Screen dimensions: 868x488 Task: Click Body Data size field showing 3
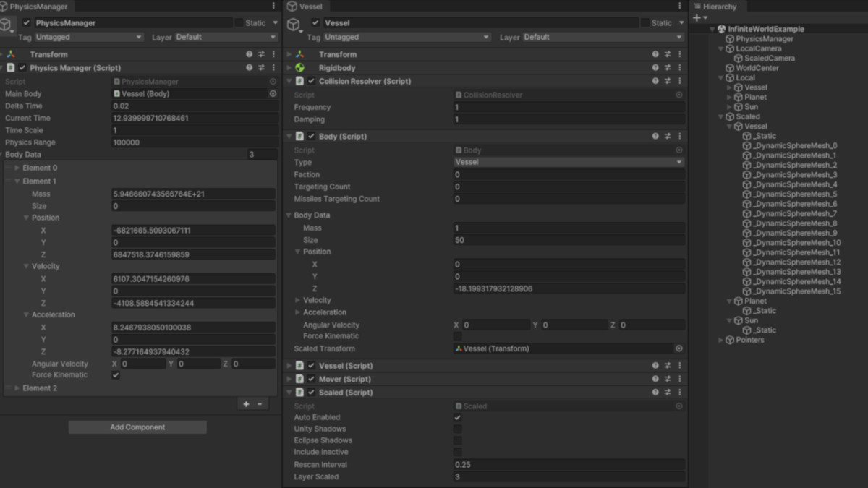point(262,155)
